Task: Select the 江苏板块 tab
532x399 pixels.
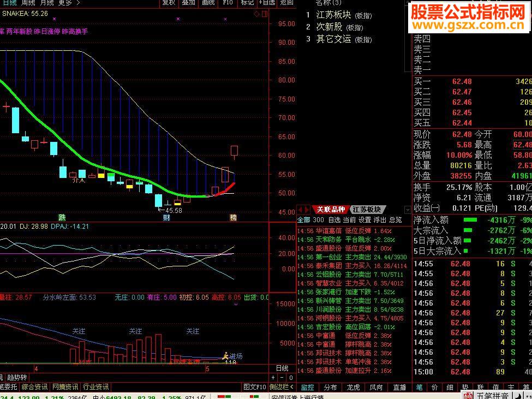Action: tap(367, 210)
